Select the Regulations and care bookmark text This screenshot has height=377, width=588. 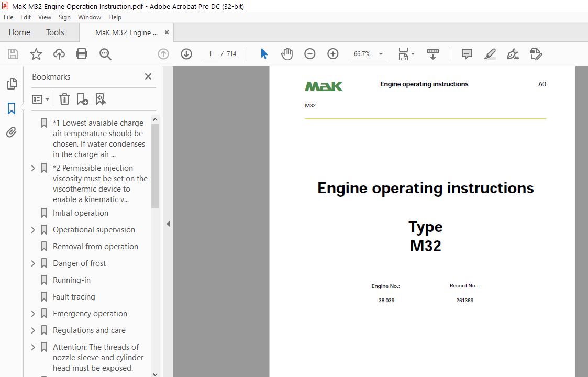pyautogui.click(x=89, y=330)
